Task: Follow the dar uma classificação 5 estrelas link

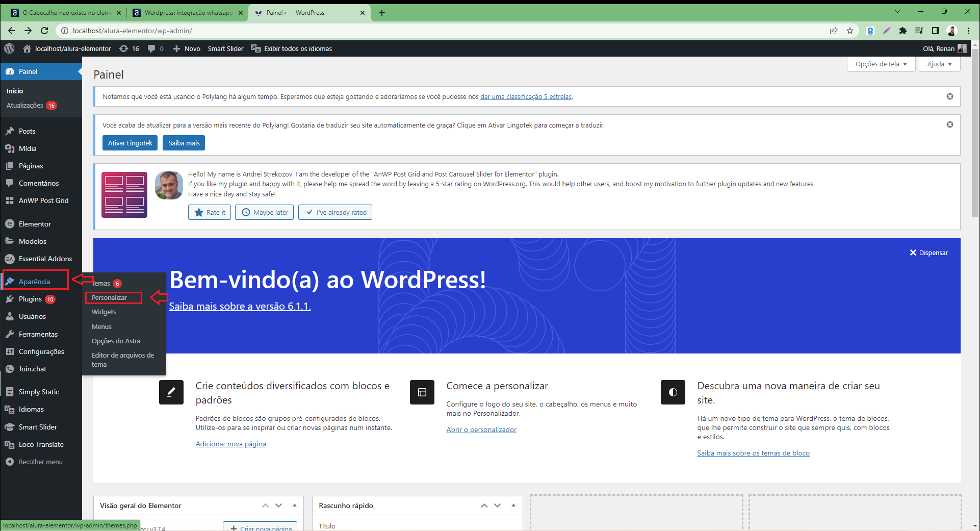Action: (x=526, y=96)
